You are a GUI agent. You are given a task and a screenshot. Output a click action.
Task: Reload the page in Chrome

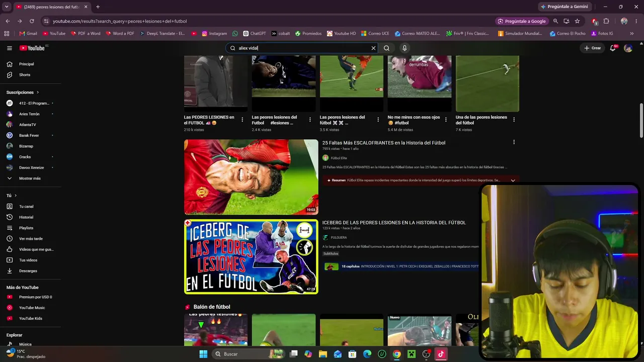point(32,21)
